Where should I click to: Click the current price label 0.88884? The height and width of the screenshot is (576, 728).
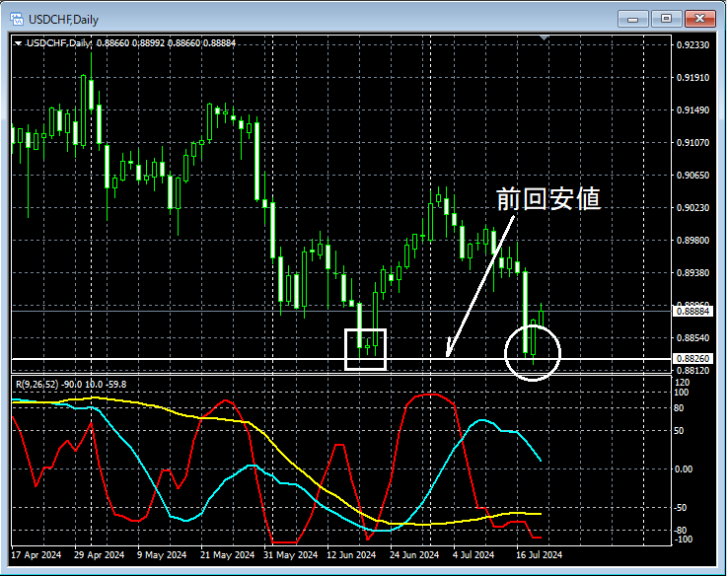692,311
